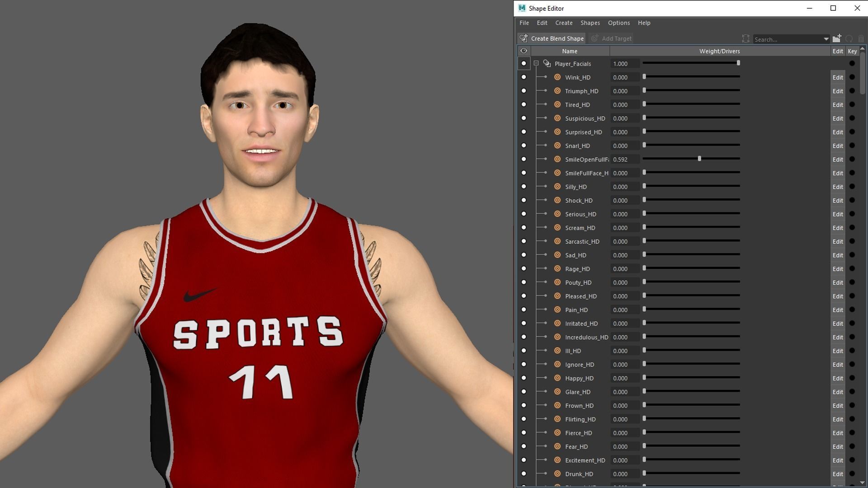Click the target icon next to Sarcastic_HD
The width and height of the screenshot is (868, 488).
click(557, 241)
